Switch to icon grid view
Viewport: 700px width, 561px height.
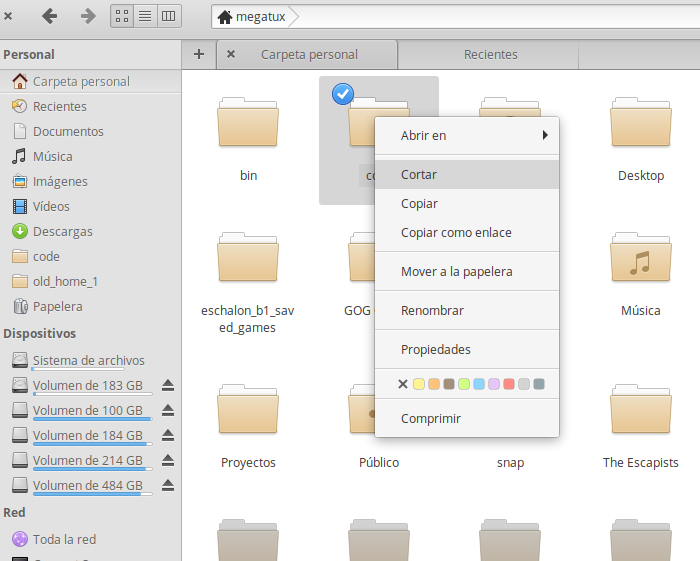tap(122, 17)
